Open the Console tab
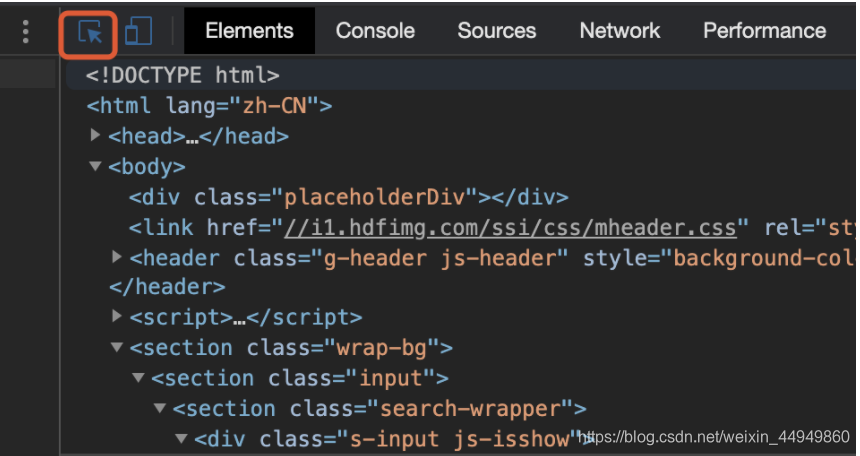The image size is (860, 456). click(x=375, y=31)
